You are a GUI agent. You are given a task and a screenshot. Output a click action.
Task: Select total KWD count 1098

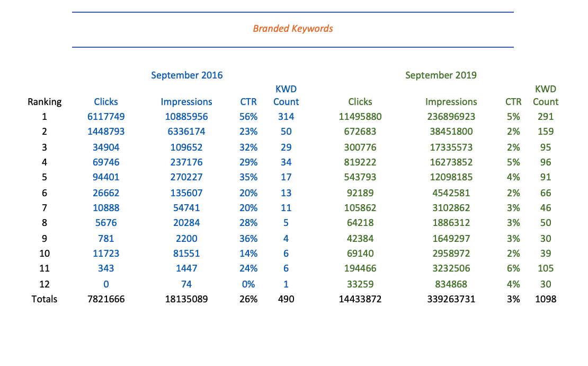tap(546, 299)
